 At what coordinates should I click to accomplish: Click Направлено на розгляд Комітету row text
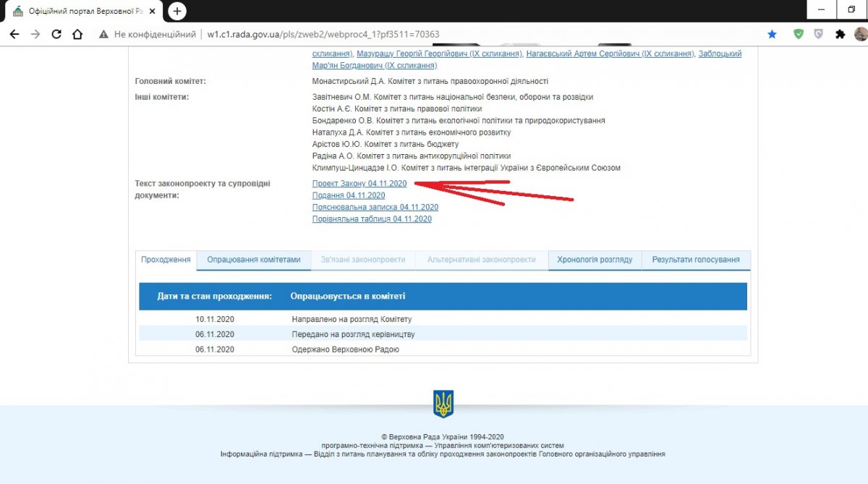click(352, 319)
